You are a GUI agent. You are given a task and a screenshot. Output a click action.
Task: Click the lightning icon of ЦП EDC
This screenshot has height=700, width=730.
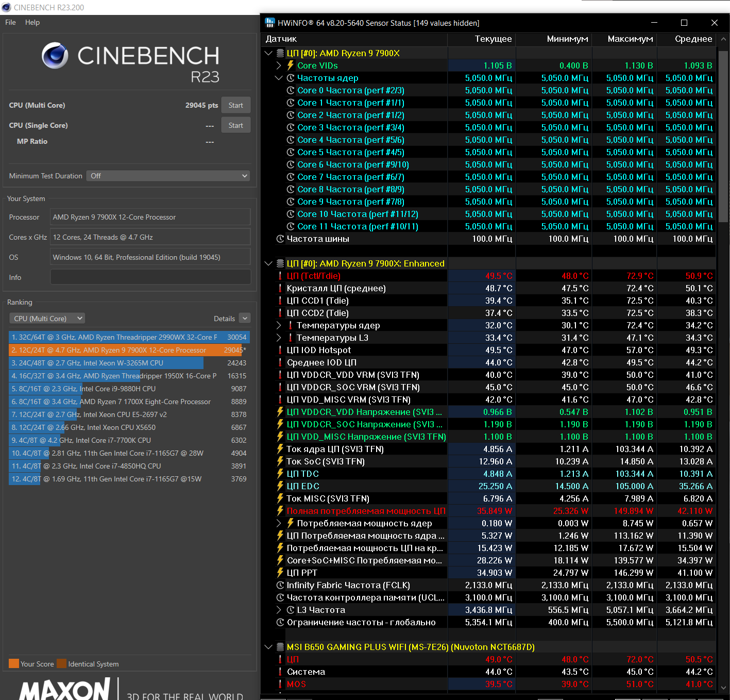280,486
